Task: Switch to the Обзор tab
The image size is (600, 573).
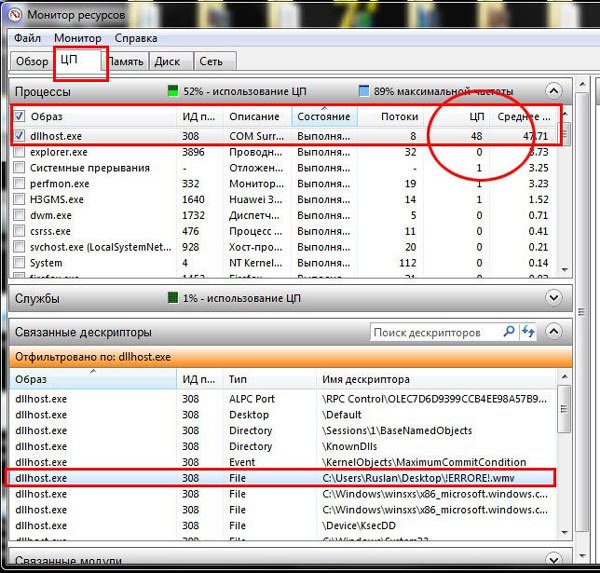Action: point(32,61)
